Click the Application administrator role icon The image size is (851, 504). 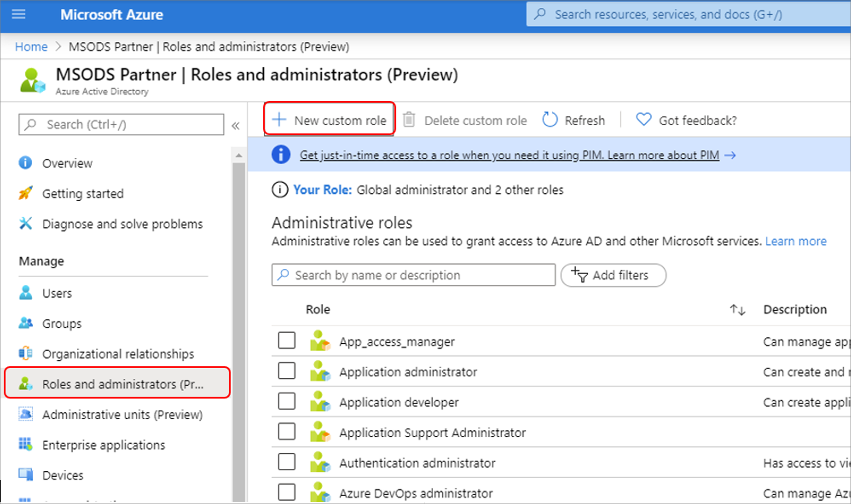coord(320,371)
